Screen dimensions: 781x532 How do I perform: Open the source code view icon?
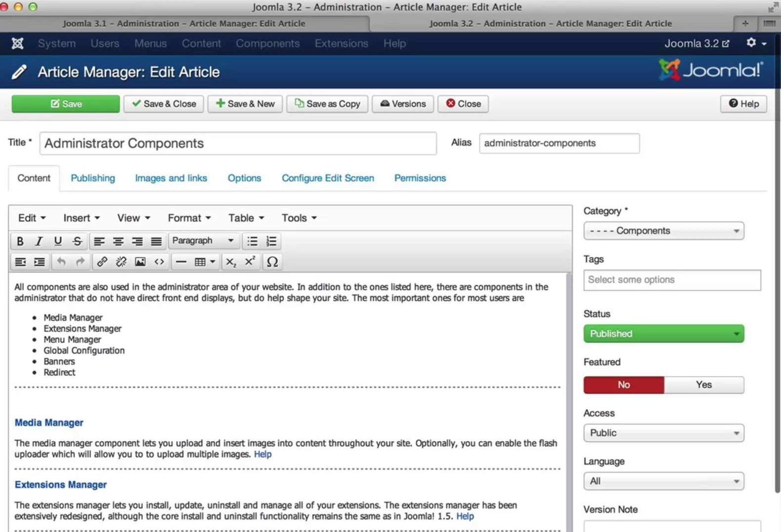pos(159,262)
